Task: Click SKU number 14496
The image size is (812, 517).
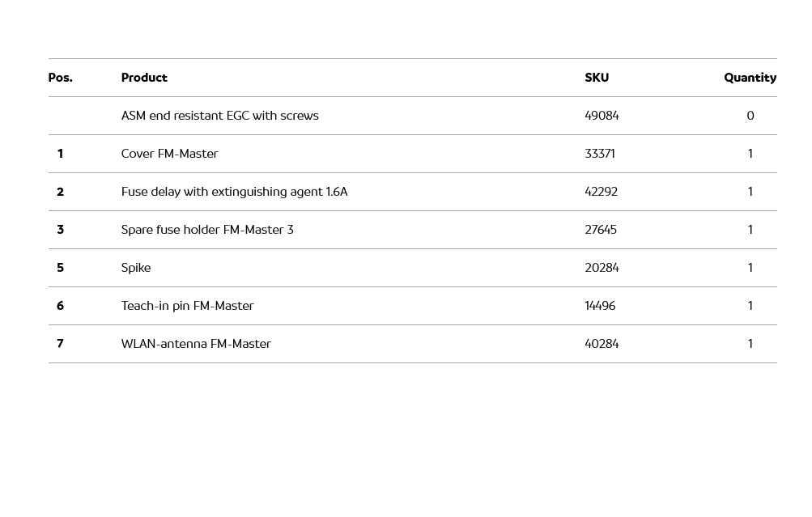Action: pyautogui.click(x=600, y=306)
